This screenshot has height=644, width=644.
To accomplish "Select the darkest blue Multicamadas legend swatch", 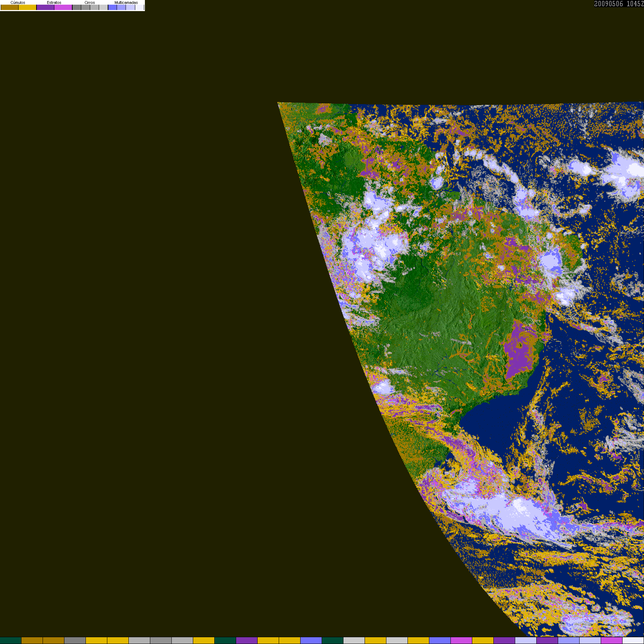I will click(113, 8).
